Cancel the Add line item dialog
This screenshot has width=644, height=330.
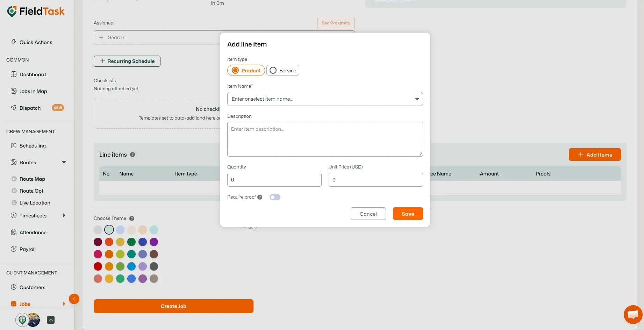coord(368,214)
